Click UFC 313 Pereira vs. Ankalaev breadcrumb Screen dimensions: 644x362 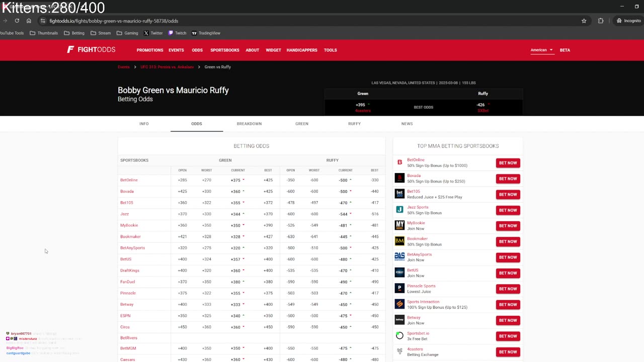(166, 67)
